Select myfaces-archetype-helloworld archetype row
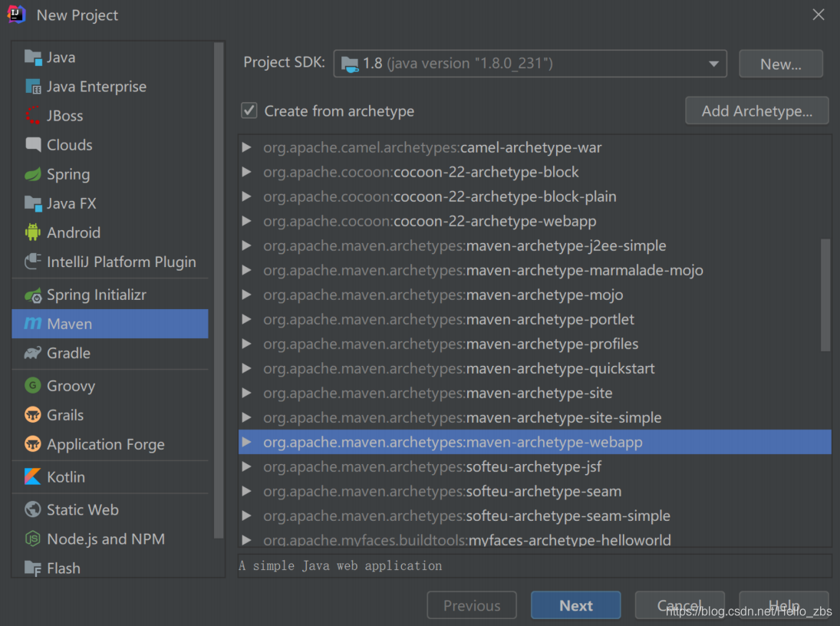 click(x=535, y=539)
